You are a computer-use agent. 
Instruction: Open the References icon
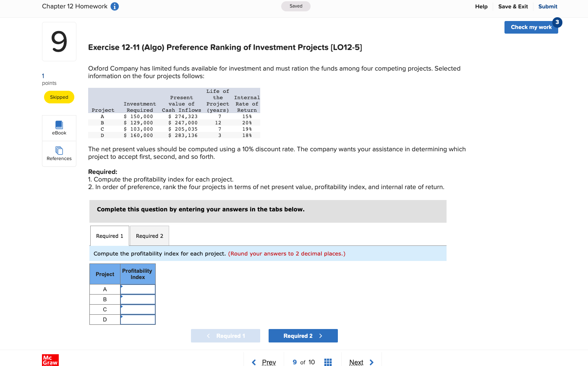[59, 153]
